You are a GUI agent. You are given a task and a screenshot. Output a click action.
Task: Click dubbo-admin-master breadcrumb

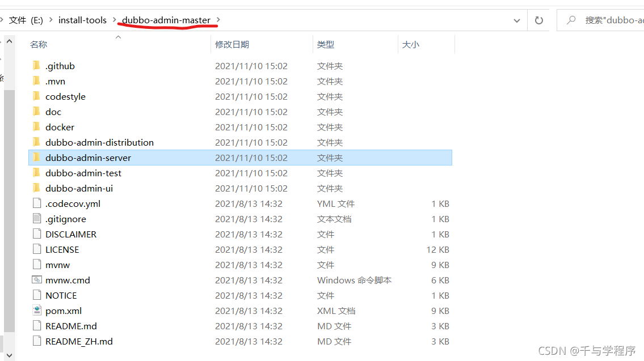(166, 20)
